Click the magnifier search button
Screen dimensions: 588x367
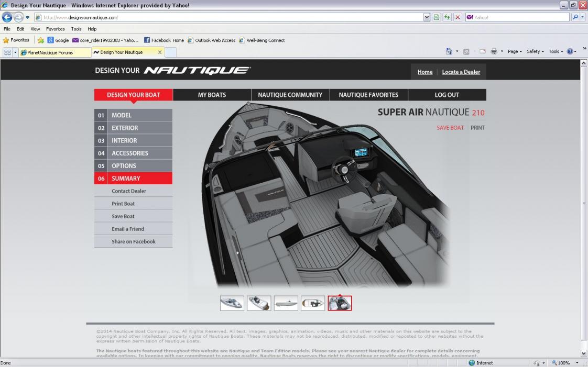575,17
